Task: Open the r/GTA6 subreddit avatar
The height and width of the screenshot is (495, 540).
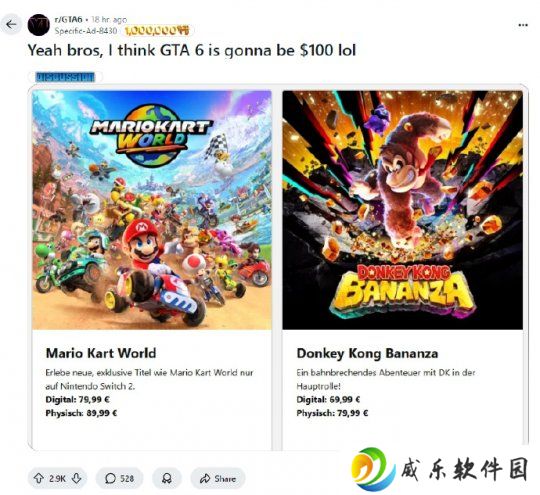Action: click(x=39, y=25)
